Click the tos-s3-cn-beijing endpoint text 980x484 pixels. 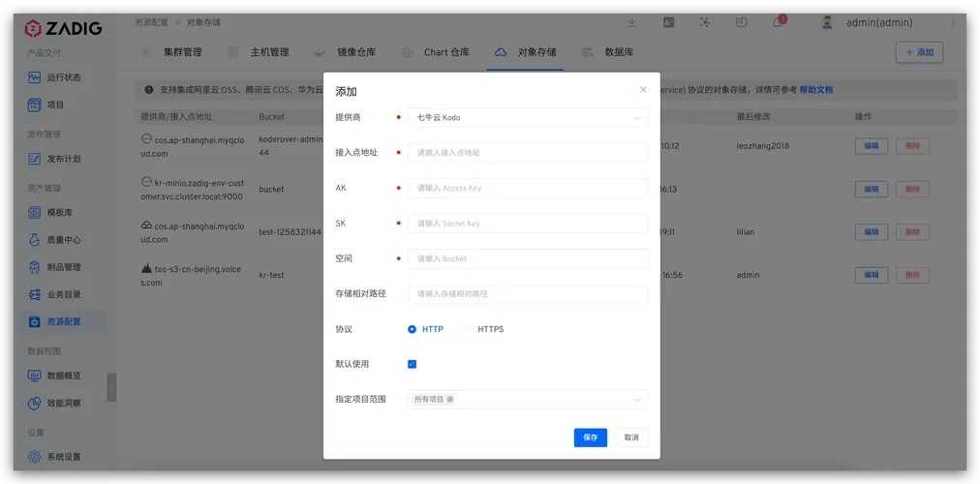(x=193, y=276)
